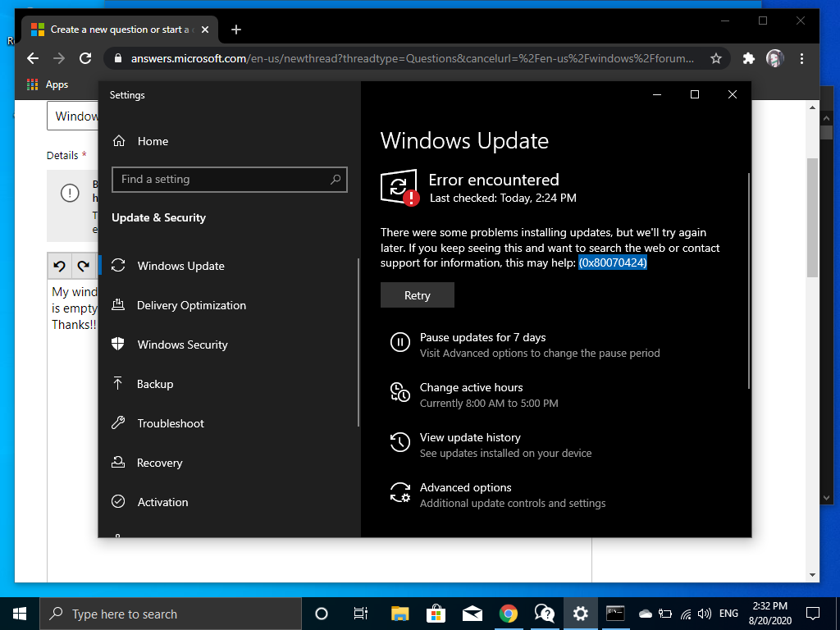840x630 pixels.
Task: Open Microsoft Store from the taskbar
Action: (x=436, y=614)
